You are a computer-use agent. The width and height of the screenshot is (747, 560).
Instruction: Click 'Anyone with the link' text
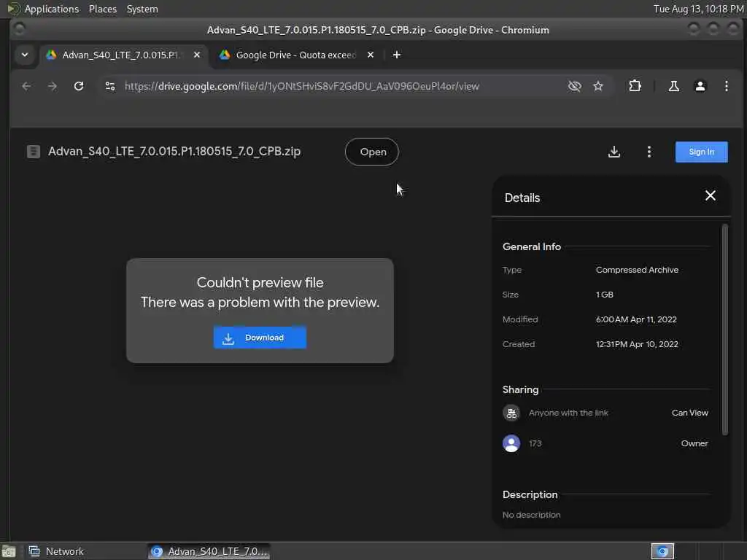click(568, 413)
